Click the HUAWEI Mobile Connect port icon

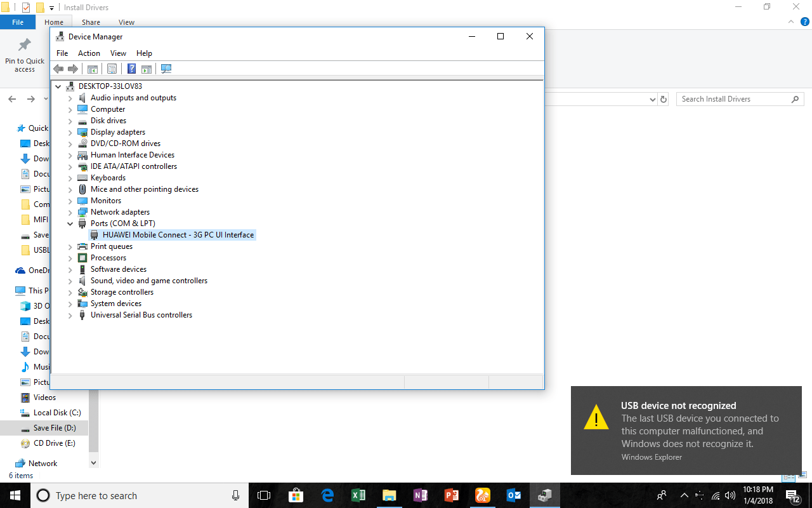pyautogui.click(x=95, y=235)
